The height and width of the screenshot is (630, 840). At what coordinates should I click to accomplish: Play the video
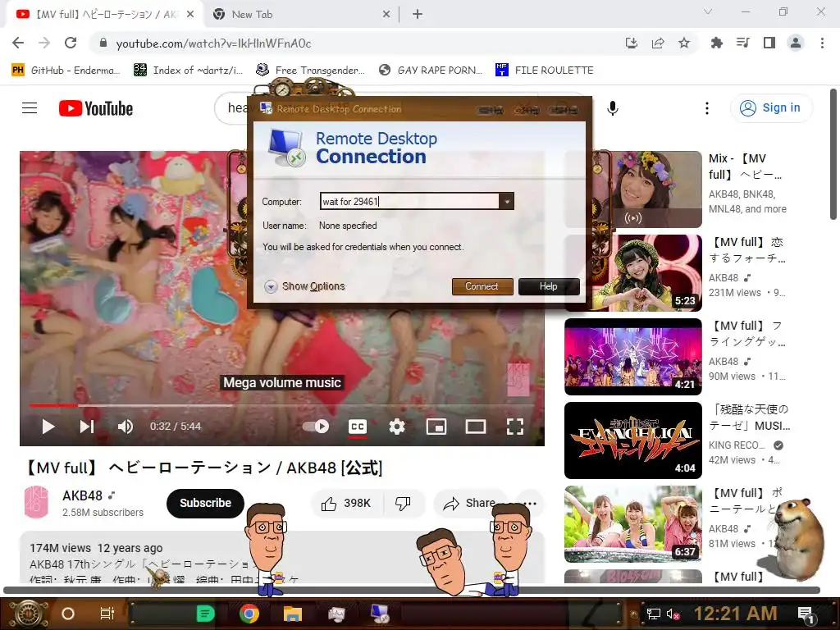pos(48,427)
